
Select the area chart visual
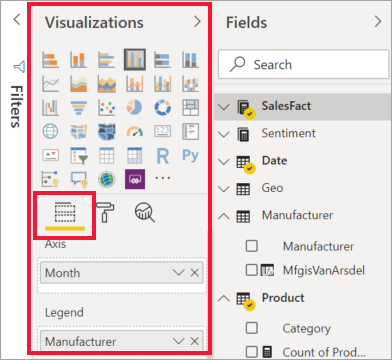[79, 84]
